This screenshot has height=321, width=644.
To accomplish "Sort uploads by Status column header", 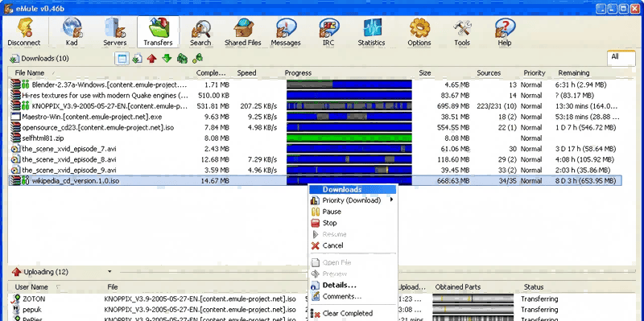I will (534, 287).
